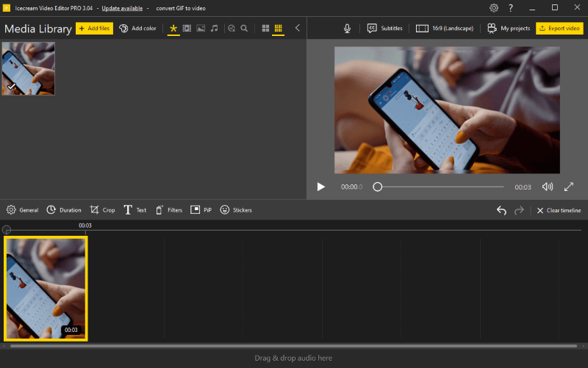This screenshot has height=368, width=588.
Task: Click the 00:03 timeline ruler label
Action: [85, 226]
